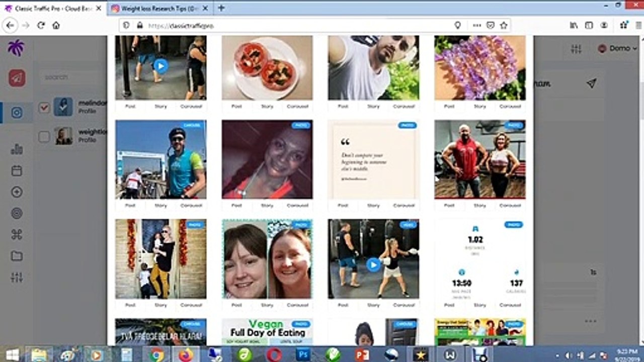Click the plus circle icon in the sidebar
Image resolution: width=644 pixels, height=362 pixels.
[x=17, y=192]
